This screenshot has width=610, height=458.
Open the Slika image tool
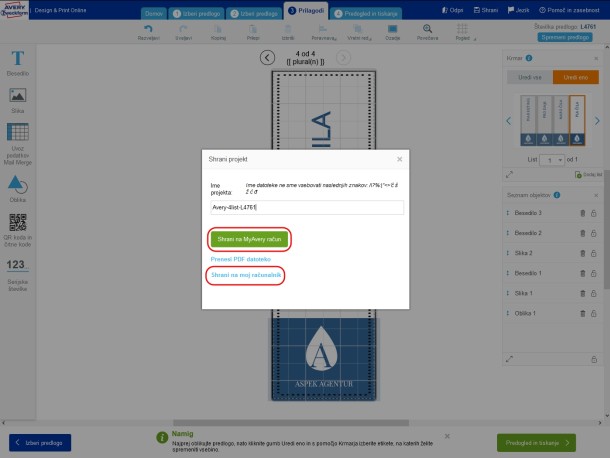[x=18, y=100]
